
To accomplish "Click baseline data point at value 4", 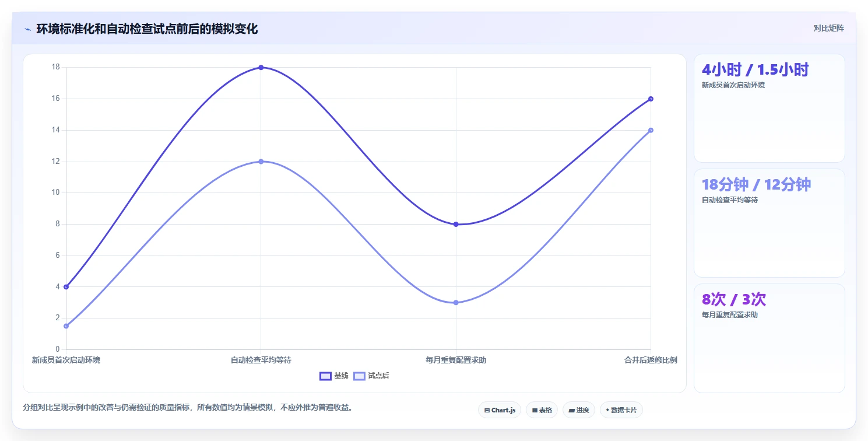I will click(x=66, y=287).
